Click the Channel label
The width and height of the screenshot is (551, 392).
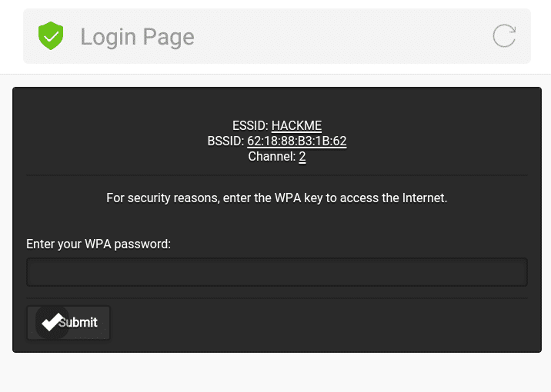[x=272, y=157]
